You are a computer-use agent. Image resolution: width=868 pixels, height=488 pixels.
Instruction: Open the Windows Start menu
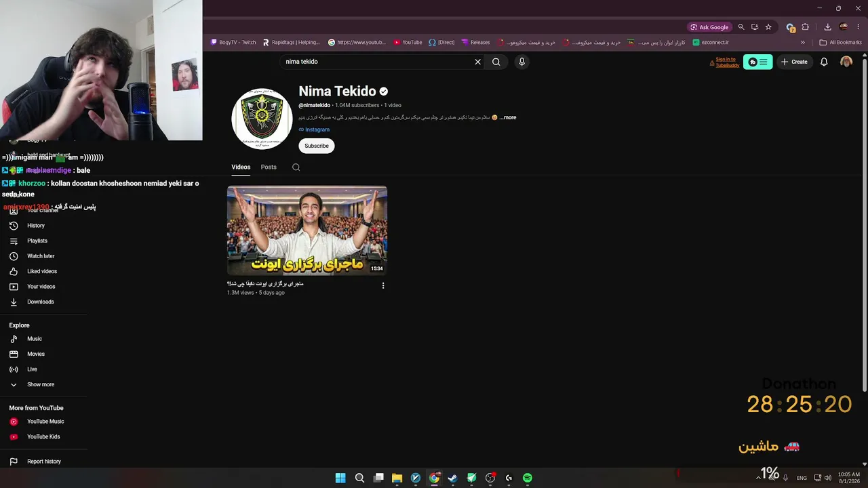click(340, 478)
